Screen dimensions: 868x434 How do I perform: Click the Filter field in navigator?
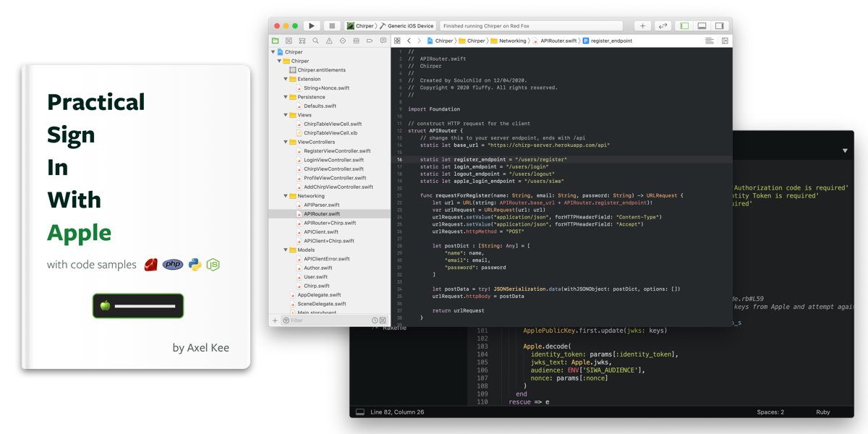point(325,320)
